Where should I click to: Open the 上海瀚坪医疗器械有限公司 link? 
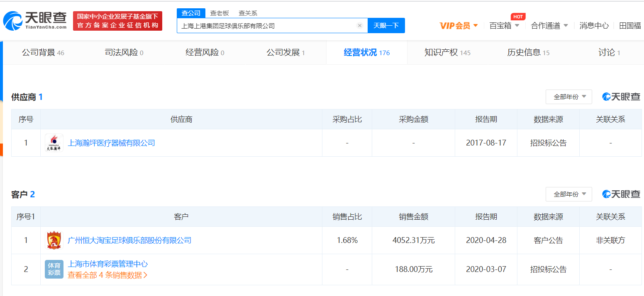point(111,143)
